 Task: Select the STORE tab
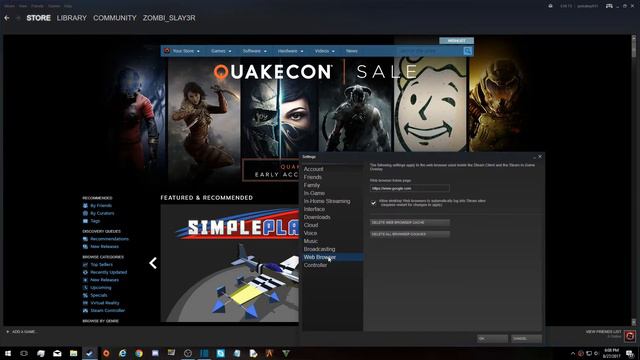tap(39, 18)
